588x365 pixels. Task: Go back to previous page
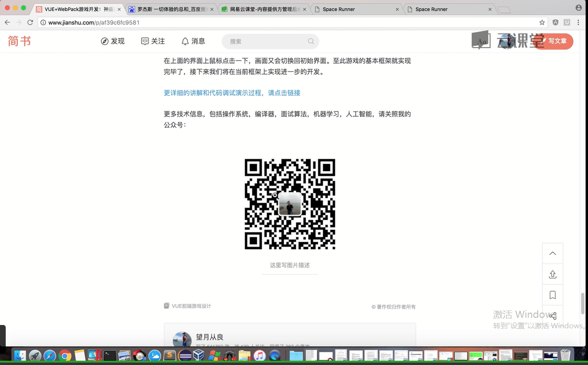click(7, 22)
